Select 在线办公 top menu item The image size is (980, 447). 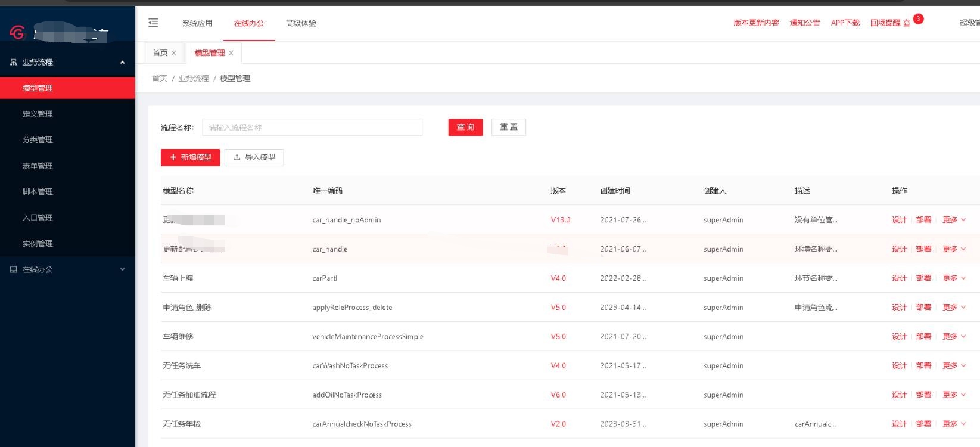coord(249,23)
